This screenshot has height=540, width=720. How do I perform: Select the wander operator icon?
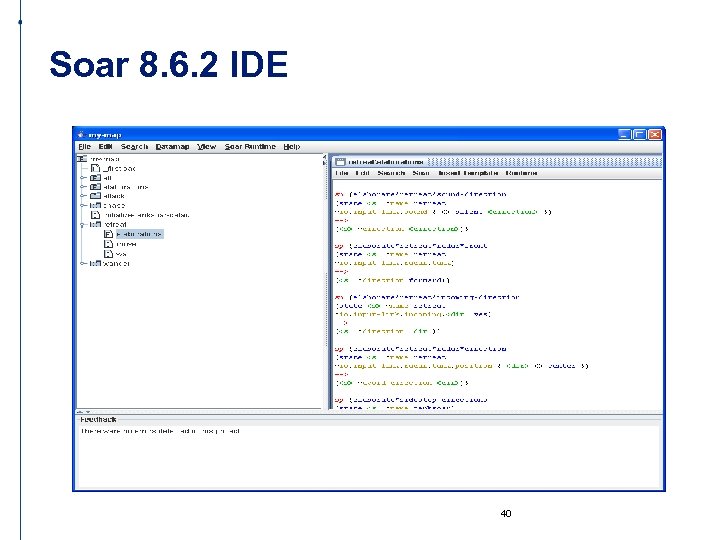95,264
